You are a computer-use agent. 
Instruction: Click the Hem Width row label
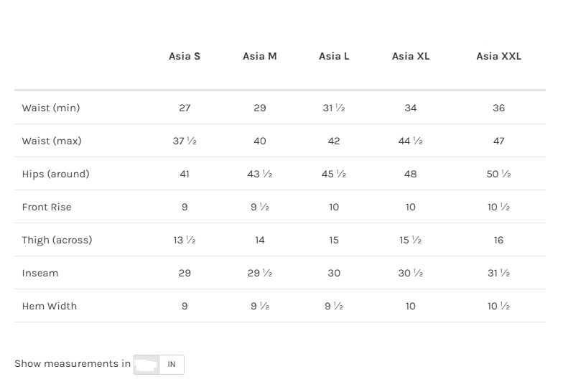coord(49,306)
